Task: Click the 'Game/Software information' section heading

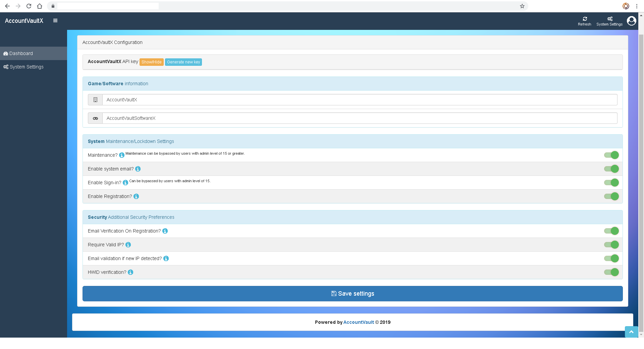Action: point(118,84)
